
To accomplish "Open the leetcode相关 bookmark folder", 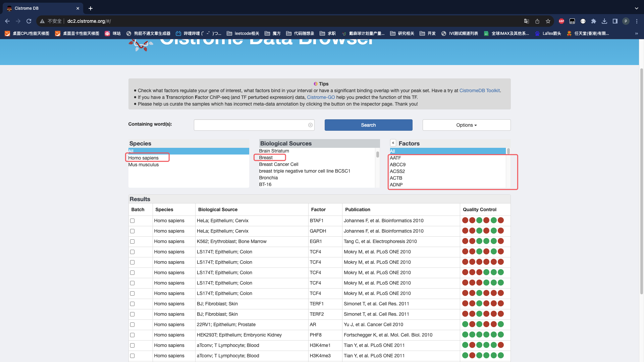I will coord(243,34).
